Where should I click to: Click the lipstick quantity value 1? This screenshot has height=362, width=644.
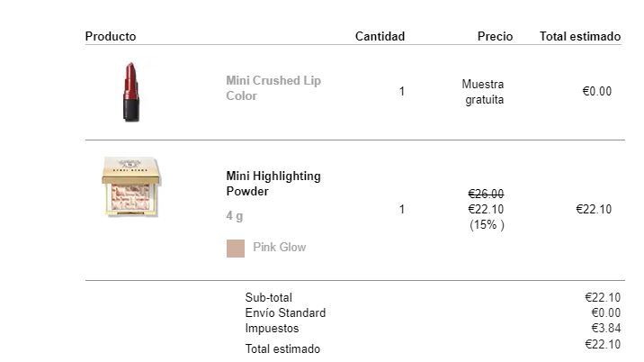pos(402,91)
